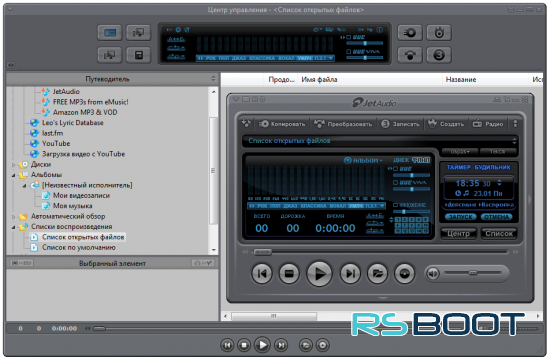This screenshot has height=361, width=550.
Task: Skip to previous track in JetAudio player
Action: point(262,273)
